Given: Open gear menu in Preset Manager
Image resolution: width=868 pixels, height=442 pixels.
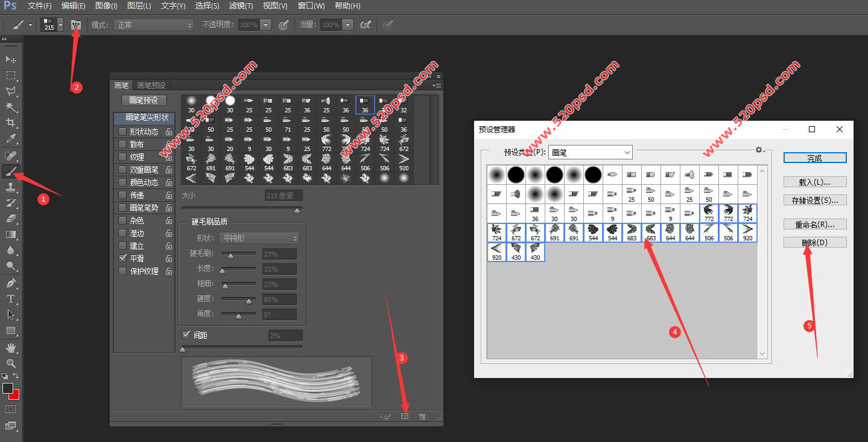Looking at the screenshot, I should (x=759, y=150).
